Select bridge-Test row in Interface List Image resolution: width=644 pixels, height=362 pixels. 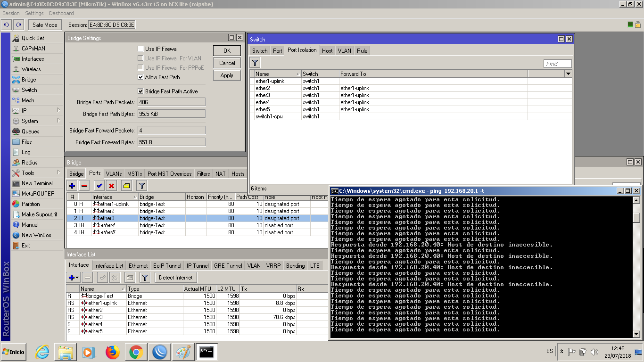(x=197, y=296)
